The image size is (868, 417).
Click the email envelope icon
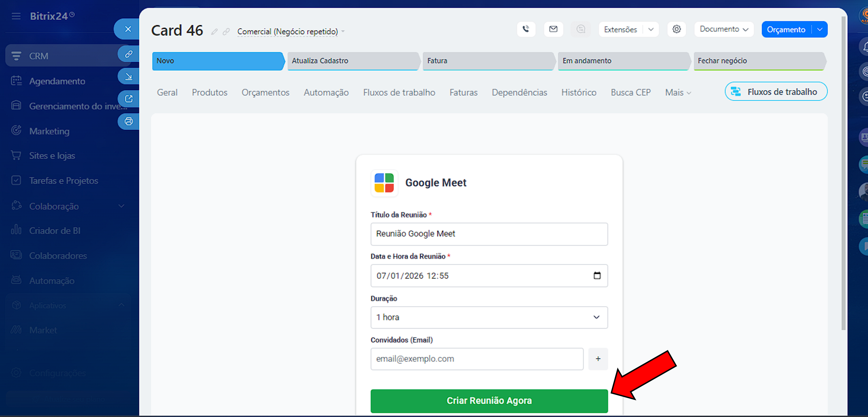(x=553, y=29)
